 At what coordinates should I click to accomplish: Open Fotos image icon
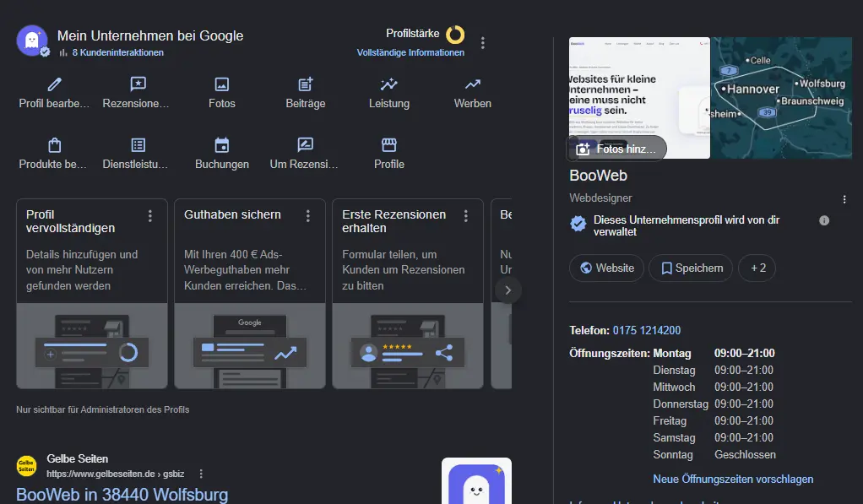[x=222, y=84]
